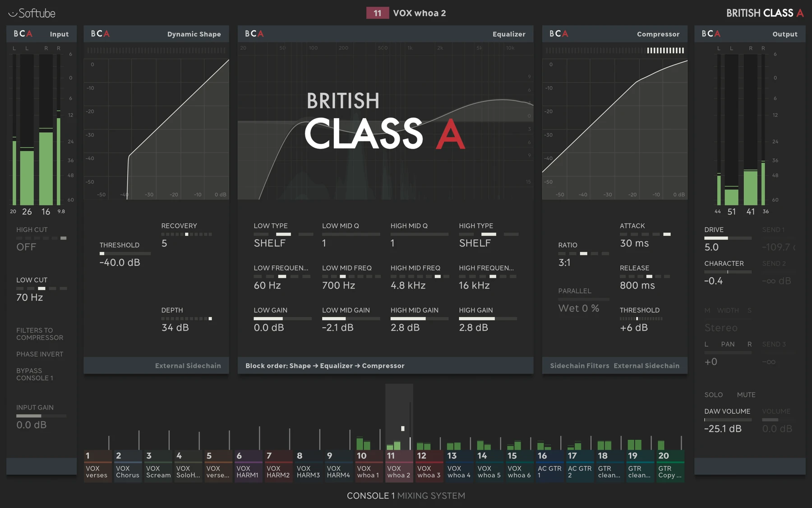The image size is (812, 508).
Task: Adjust the Low Mid Gain slider
Action: click(351, 318)
